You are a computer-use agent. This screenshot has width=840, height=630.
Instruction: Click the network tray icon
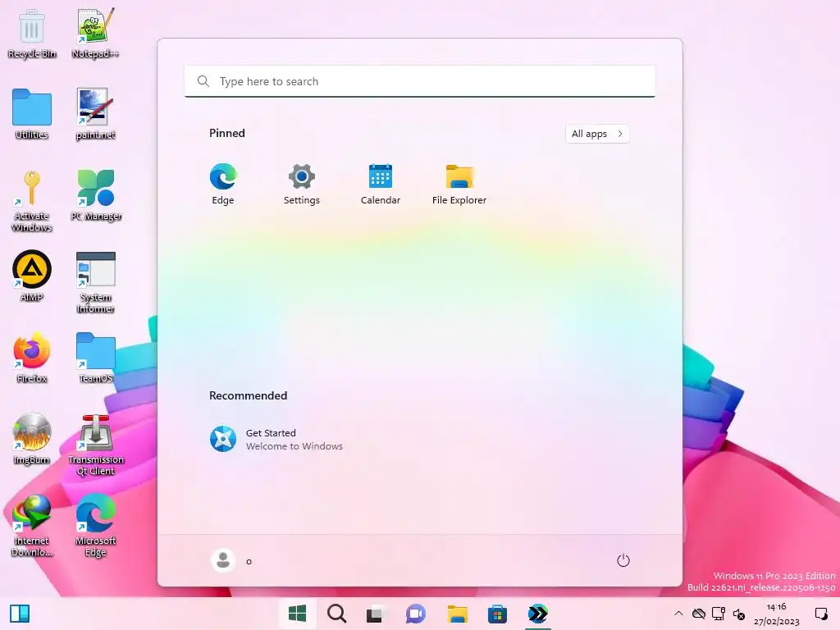point(719,614)
